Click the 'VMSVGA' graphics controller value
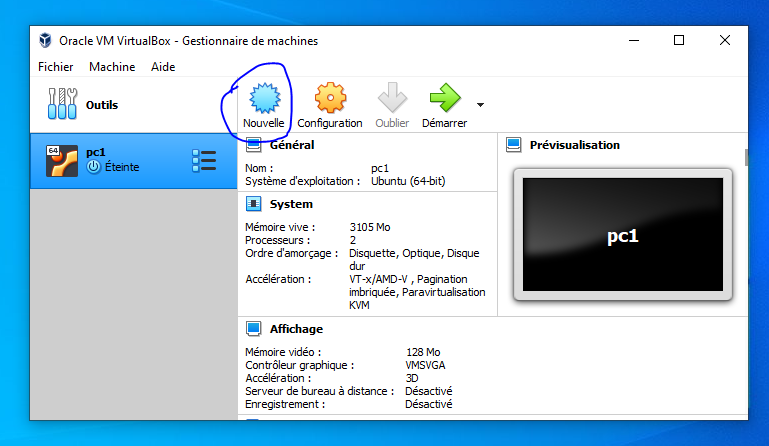Image resolution: width=769 pixels, height=446 pixels. coord(425,366)
